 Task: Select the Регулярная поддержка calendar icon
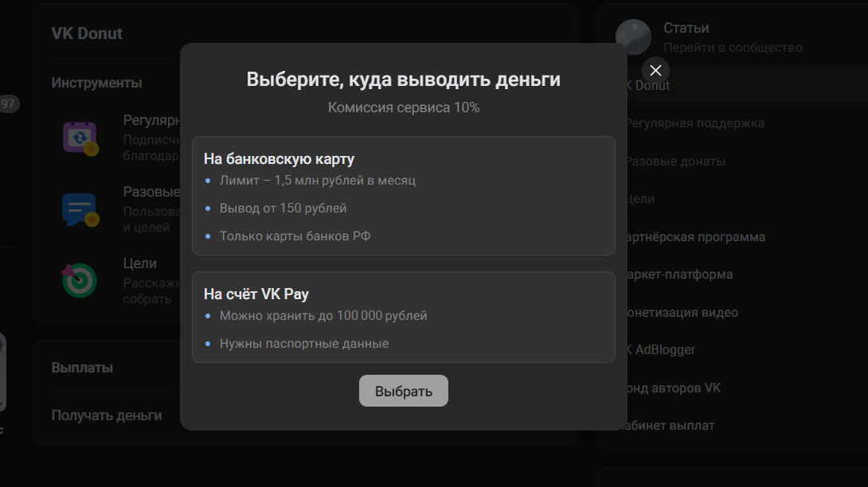(x=80, y=137)
